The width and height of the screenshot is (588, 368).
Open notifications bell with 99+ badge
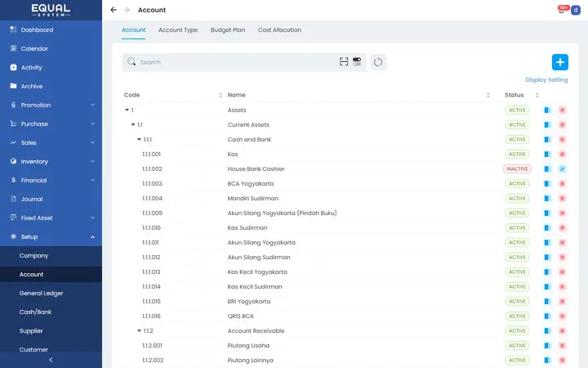point(562,9)
